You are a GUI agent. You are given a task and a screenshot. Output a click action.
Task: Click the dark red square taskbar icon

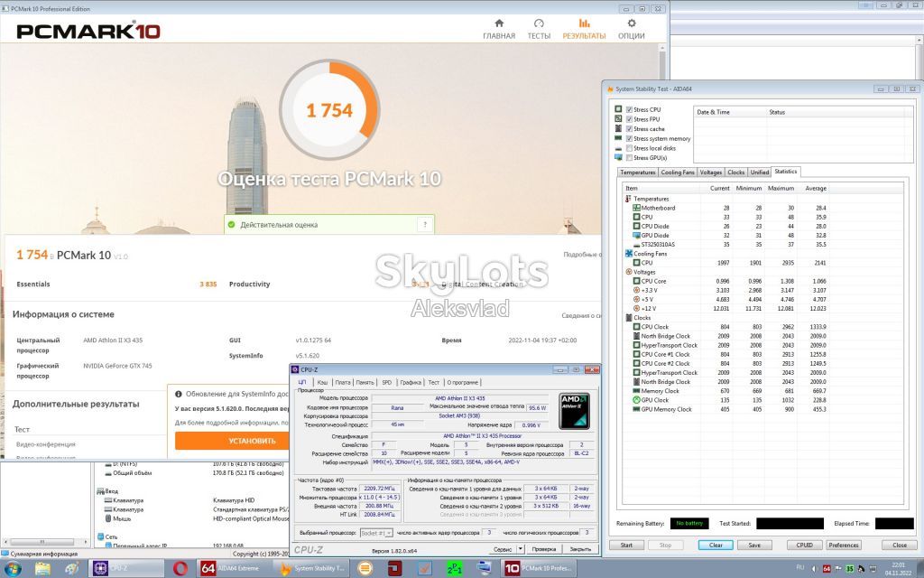(x=394, y=569)
